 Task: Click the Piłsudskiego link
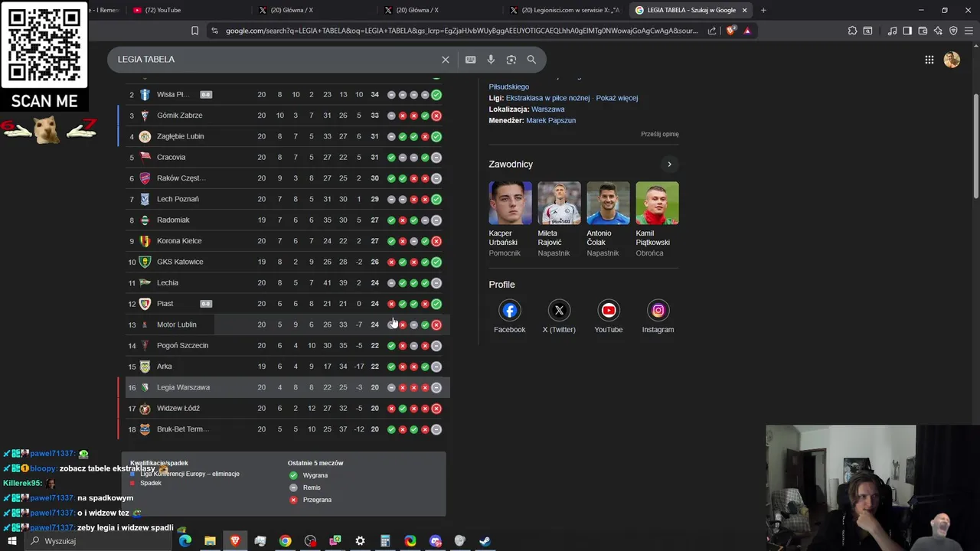(x=509, y=86)
